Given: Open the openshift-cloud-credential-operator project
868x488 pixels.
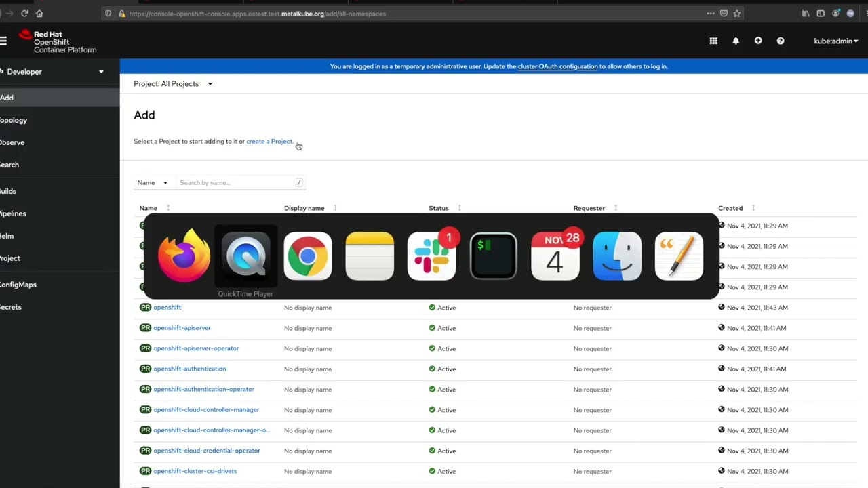Looking at the screenshot, I should [x=206, y=451].
